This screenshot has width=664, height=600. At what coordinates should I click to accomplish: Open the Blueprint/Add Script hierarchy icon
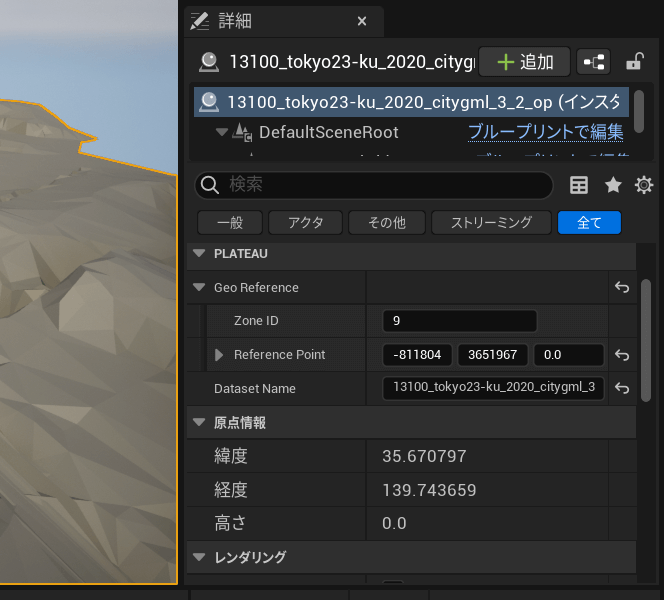pos(594,62)
